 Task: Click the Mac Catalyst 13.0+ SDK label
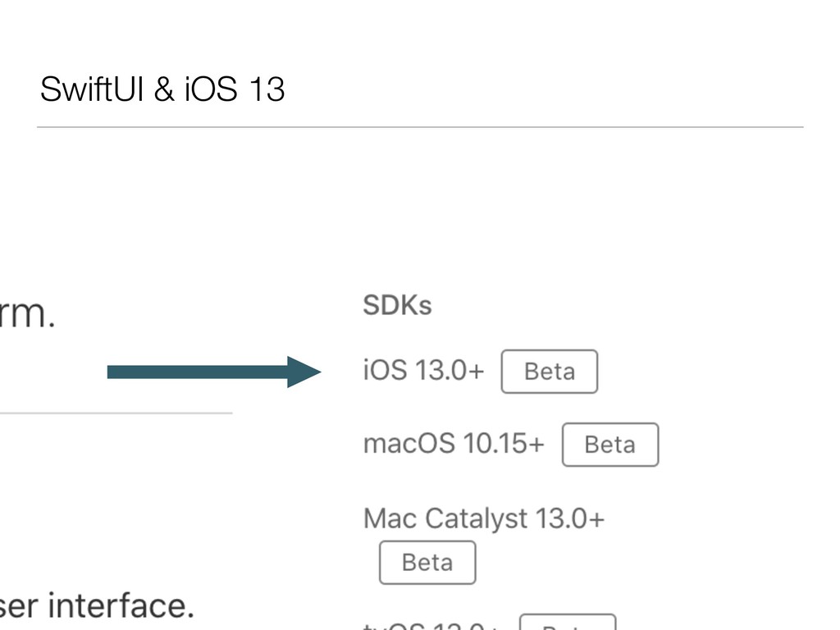(484, 518)
